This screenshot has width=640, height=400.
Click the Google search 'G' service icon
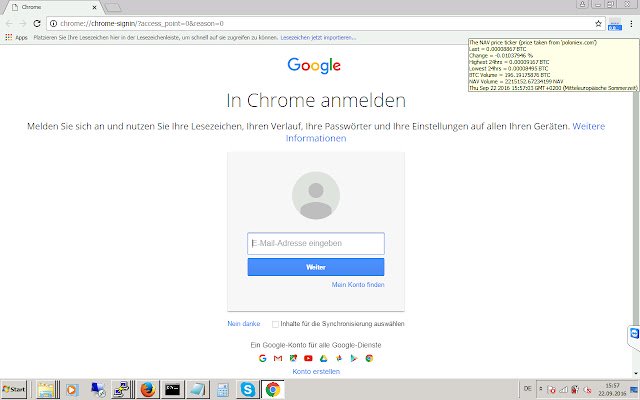[262, 358]
